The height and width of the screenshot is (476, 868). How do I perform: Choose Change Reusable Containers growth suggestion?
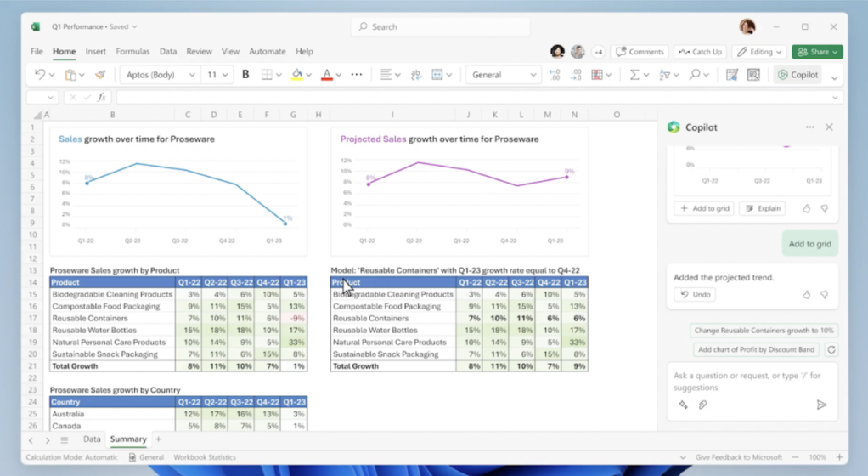pos(764,331)
